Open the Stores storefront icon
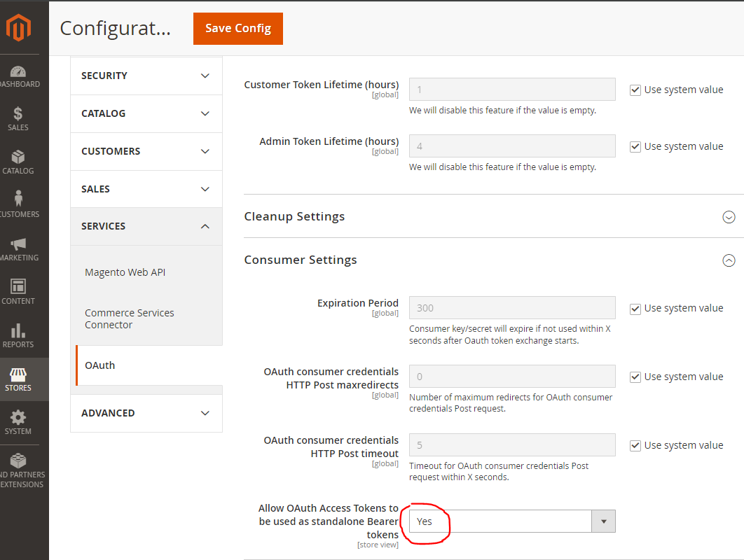Viewport: 744px width, 560px height. 18,374
